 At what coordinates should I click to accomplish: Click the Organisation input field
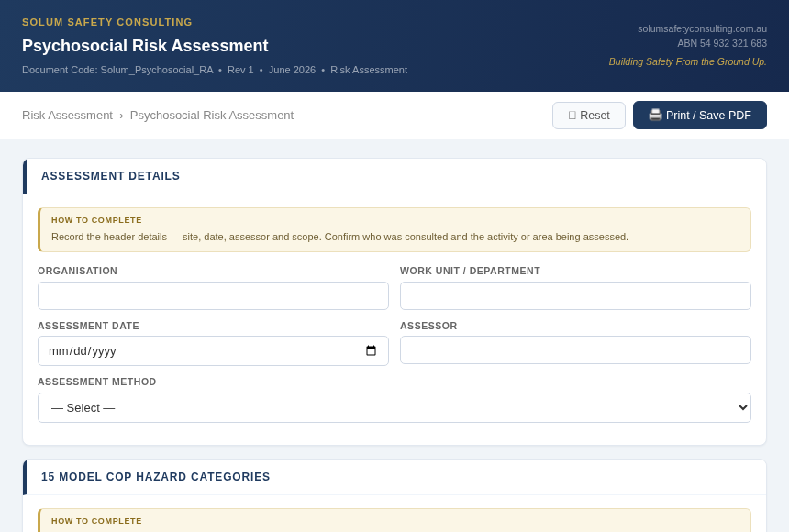pyautogui.click(x=213, y=296)
